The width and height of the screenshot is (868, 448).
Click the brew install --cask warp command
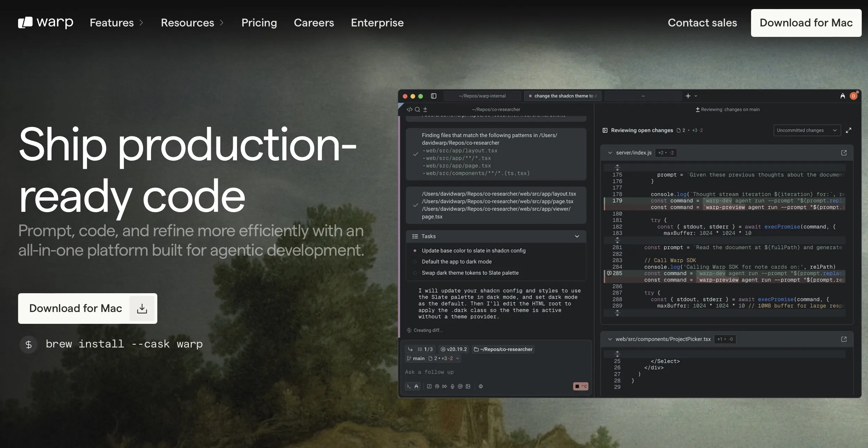click(124, 344)
